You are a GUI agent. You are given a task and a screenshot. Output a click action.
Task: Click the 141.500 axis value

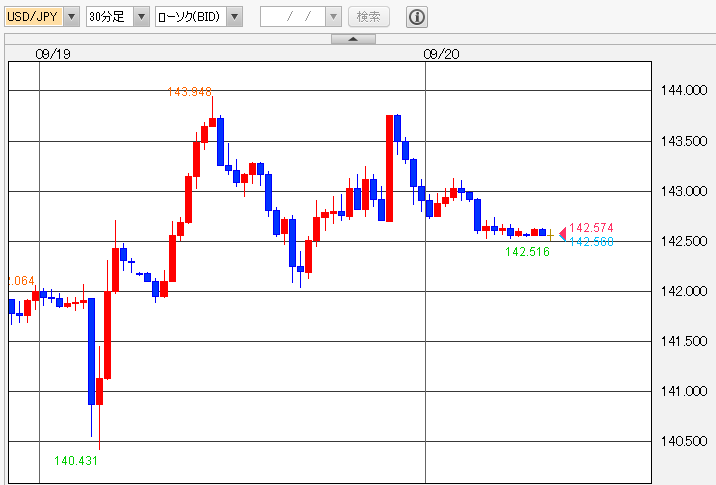coord(684,341)
